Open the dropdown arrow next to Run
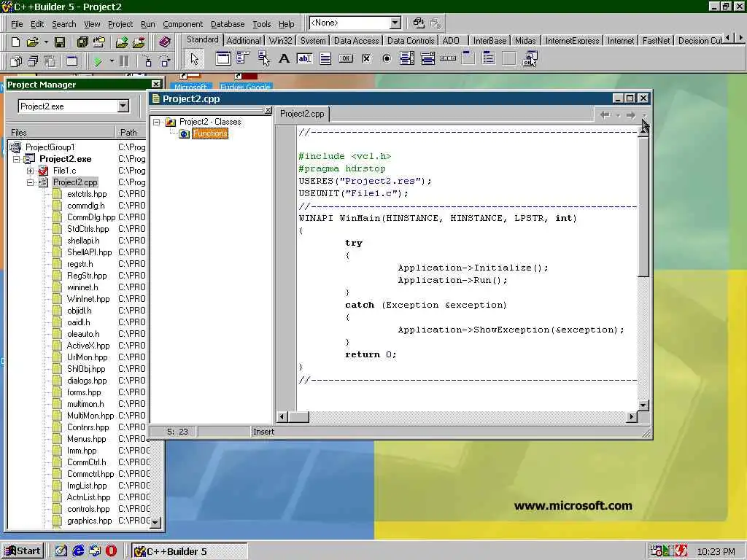Viewport: 747px width, 560px height. (x=112, y=61)
